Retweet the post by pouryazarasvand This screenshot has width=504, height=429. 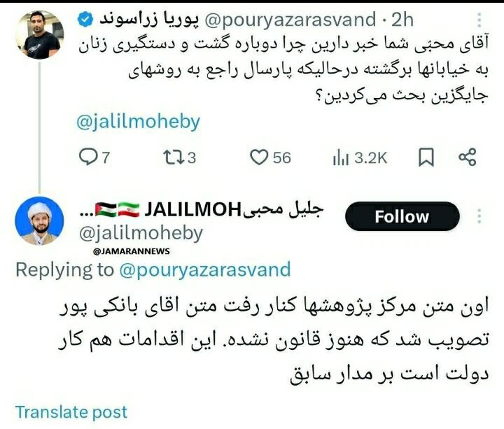tap(179, 157)
